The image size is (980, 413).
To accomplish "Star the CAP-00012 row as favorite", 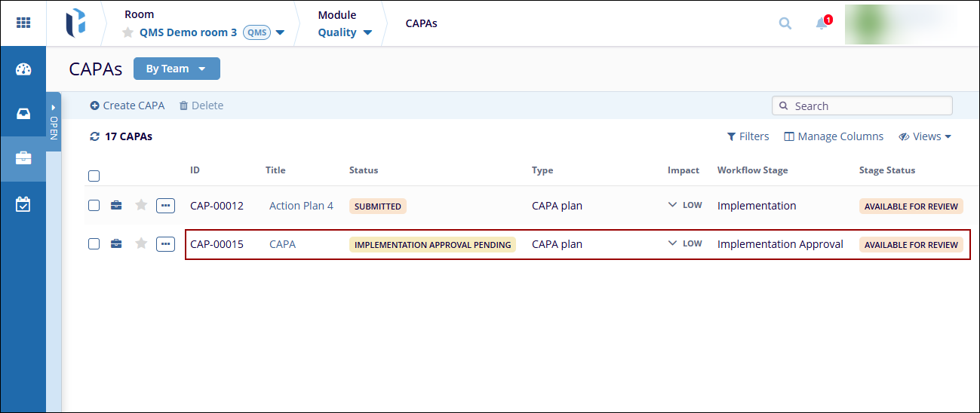I will (x=141, y=205).
